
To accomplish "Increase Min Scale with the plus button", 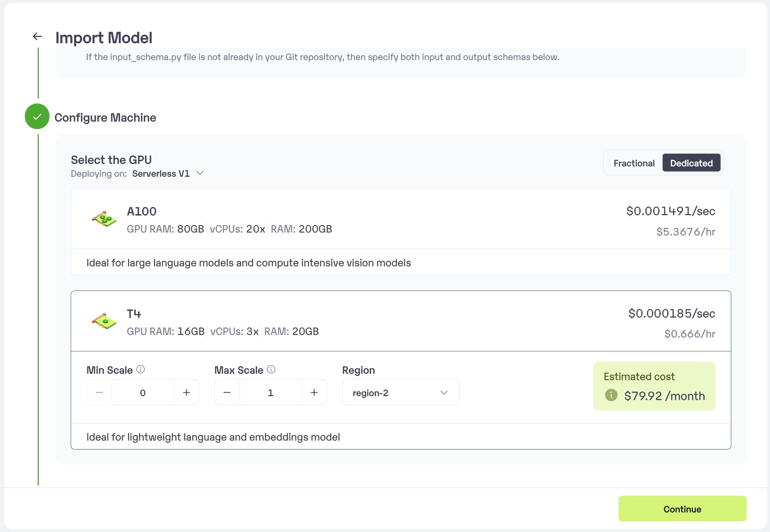I will click(186, 393).
